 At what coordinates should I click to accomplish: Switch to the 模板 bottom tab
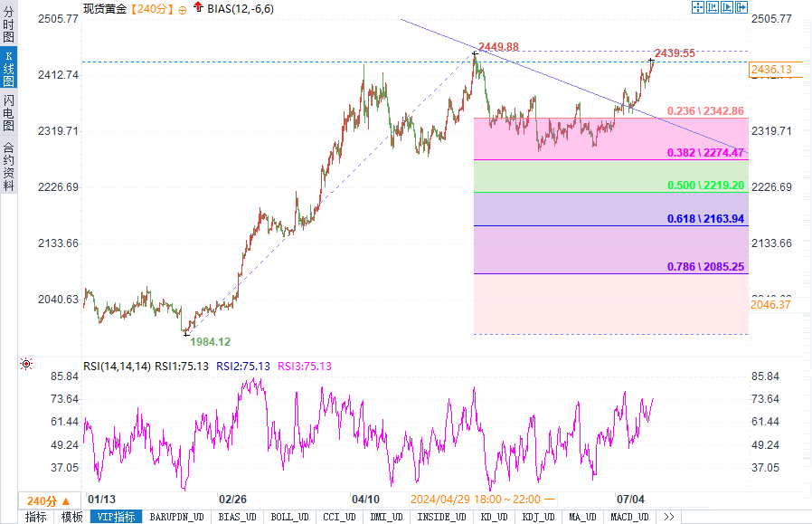click(x=72, y=517)
